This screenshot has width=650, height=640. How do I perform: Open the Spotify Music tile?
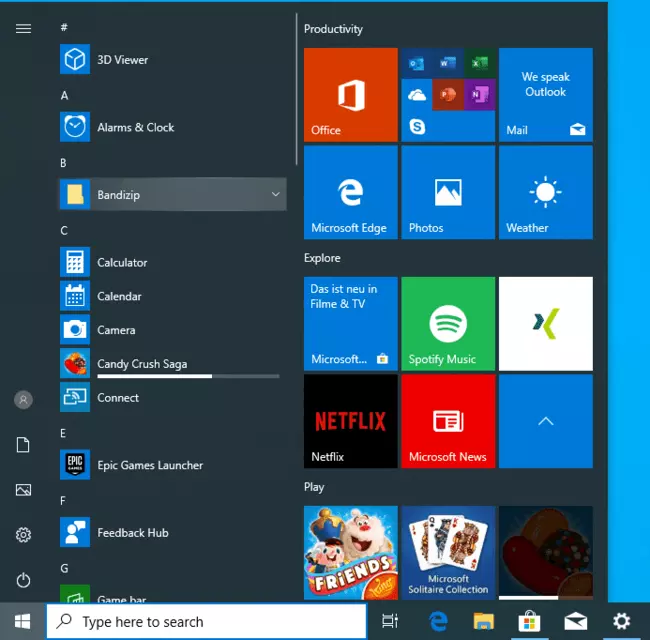(448, 323)
